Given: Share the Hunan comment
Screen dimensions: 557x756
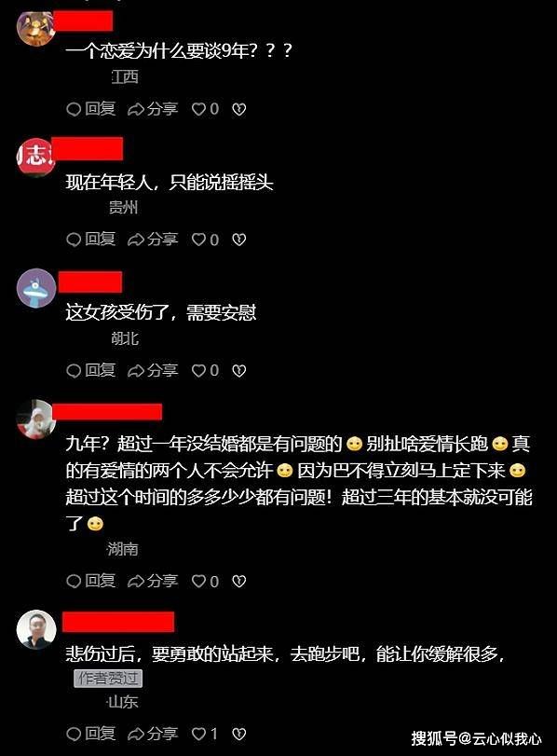Looking at the screenshot, I should click(x=152, y=582).
